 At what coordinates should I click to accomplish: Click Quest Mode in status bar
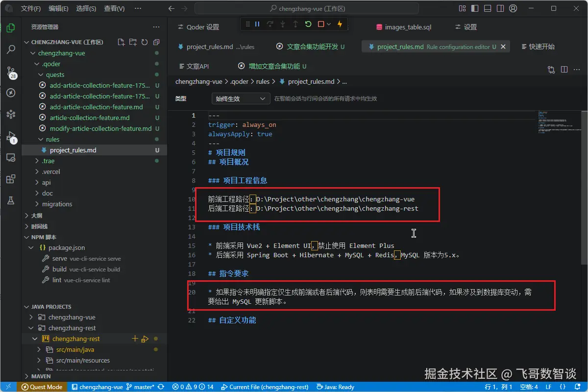(x=42, y=387)
